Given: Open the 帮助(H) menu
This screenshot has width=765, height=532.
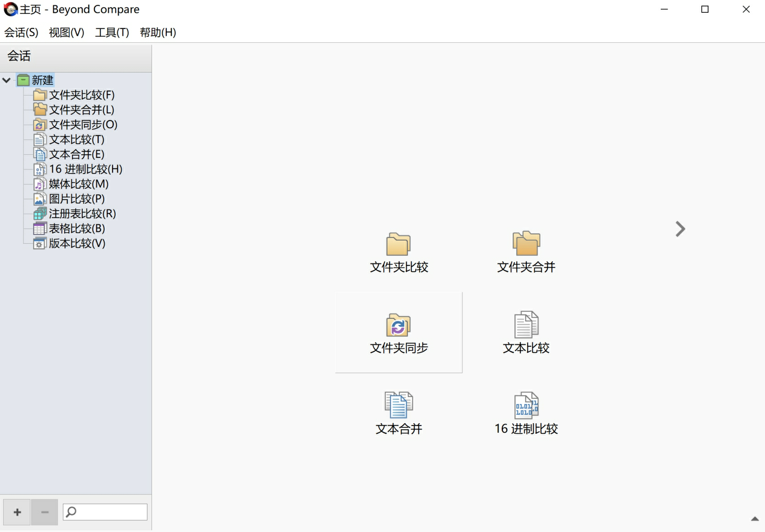Looking at the screenshot, I should [x=158, y=33].
